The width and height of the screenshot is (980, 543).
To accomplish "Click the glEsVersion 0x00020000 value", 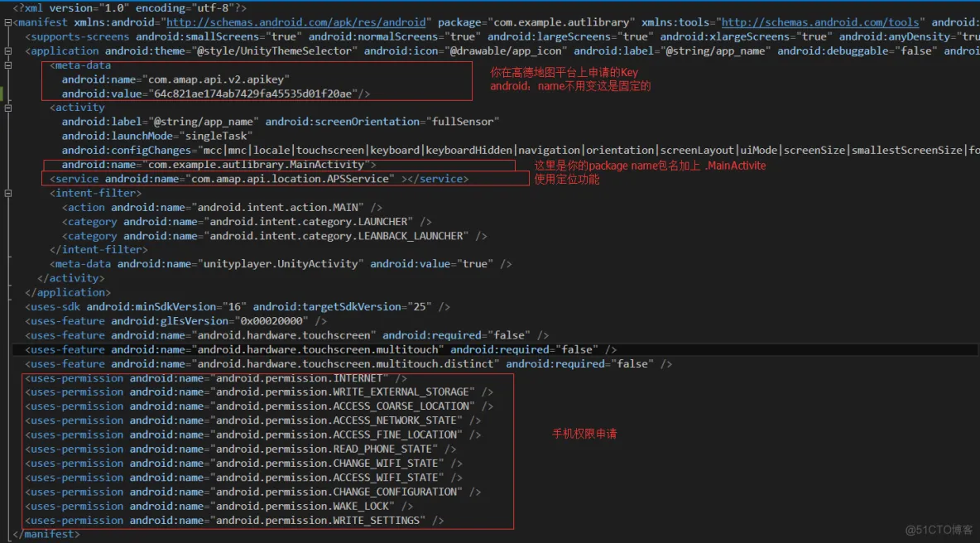I will pyautogui.click(x=271, y=322).
